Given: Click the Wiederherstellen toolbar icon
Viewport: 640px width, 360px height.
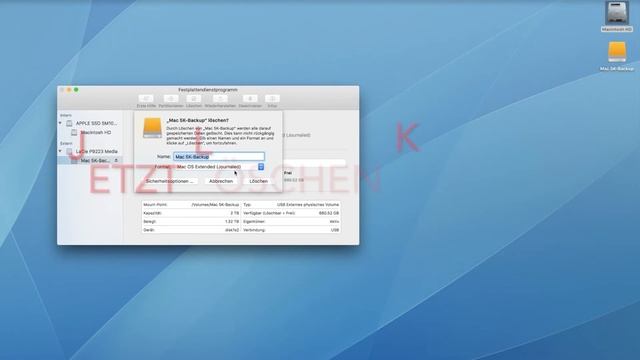Looking at the screenshot, I should pyautogui.click(x=220, y=98).
